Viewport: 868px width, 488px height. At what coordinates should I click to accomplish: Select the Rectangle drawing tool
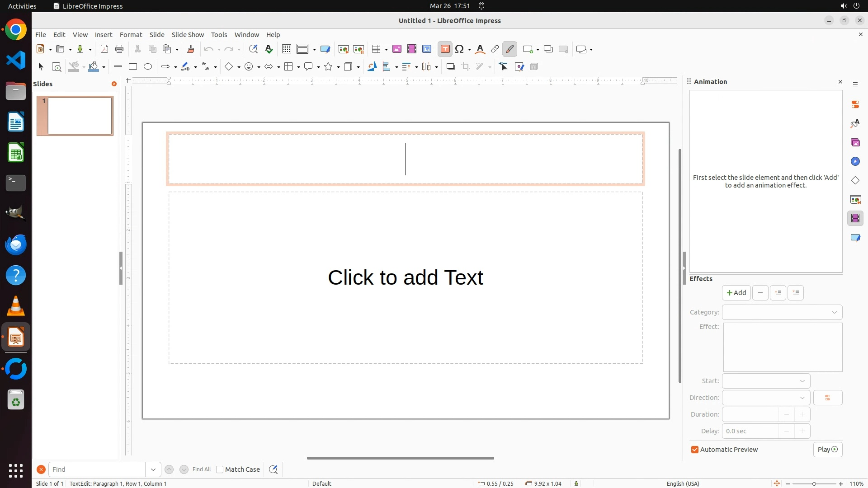click(x=133, y=67)
